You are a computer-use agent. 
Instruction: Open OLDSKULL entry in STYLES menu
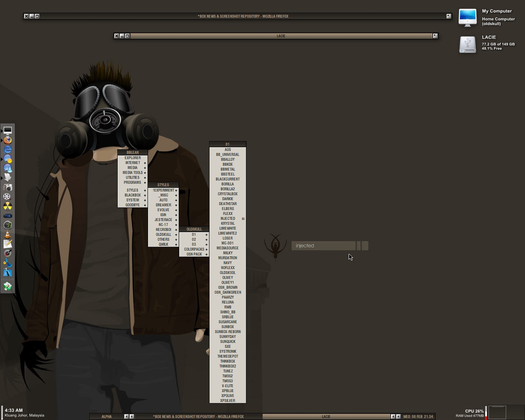coord(163,235)
